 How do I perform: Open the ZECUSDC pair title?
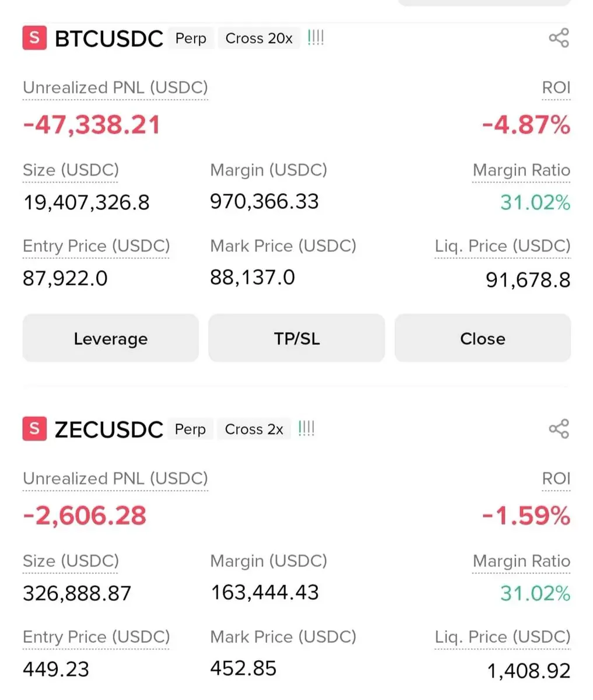coord(108,429)
